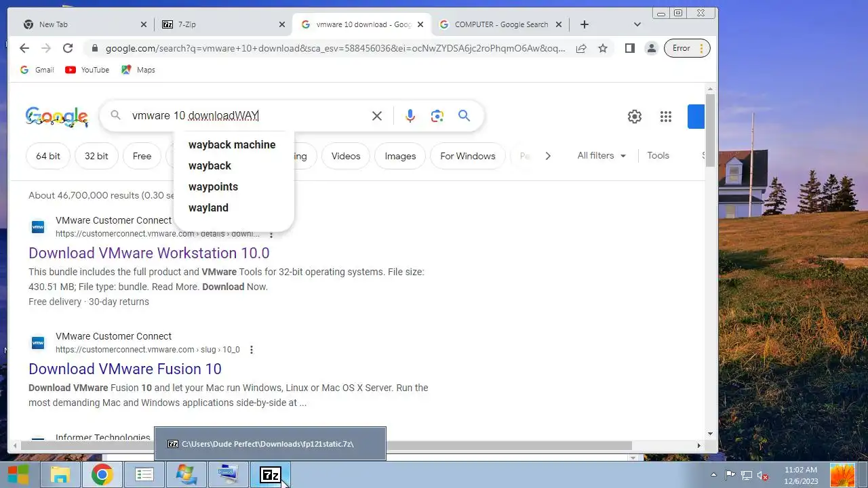Open the Windows Start button

tap(18, 475)
